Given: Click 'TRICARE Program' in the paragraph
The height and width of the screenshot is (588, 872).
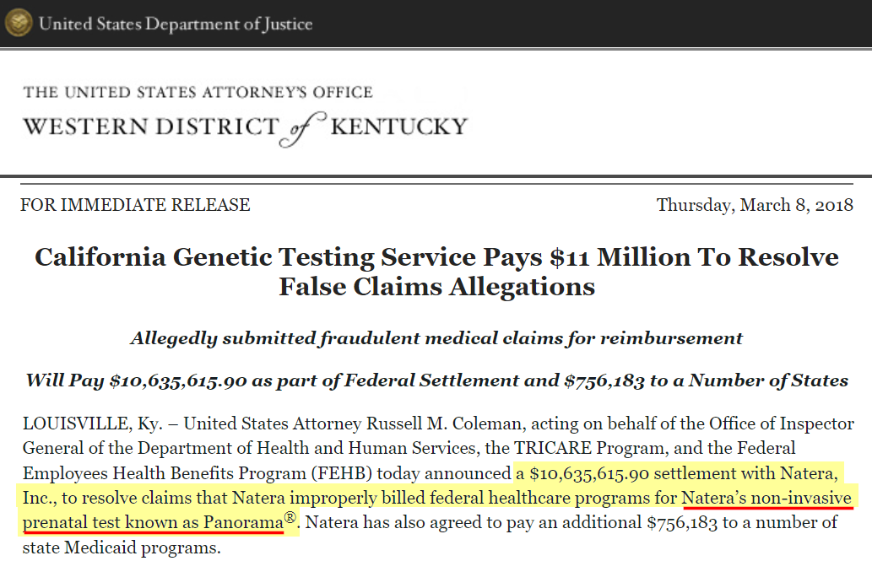Looking at the screenshot, I should (x=589, y=448).
